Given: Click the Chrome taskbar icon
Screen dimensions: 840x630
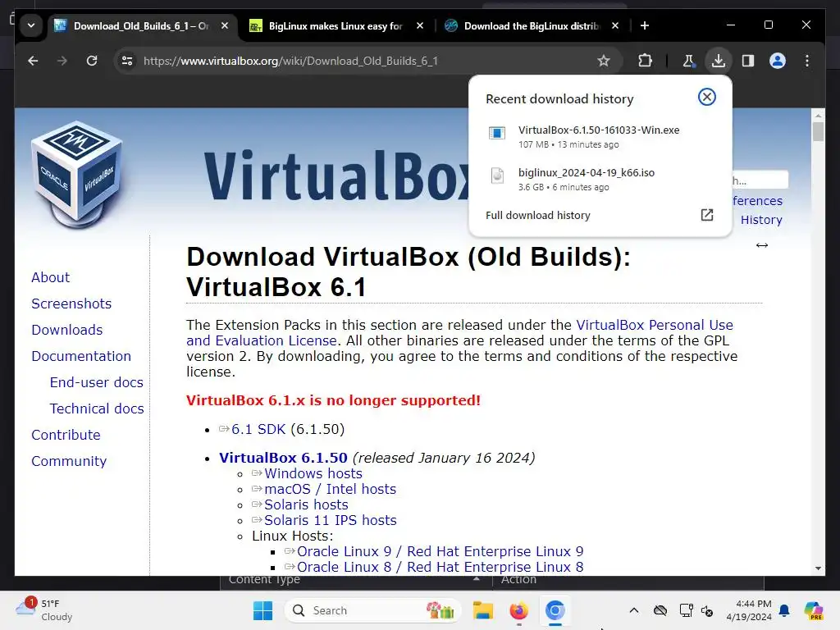Looking at the screenshot, I should coord(555,610).
